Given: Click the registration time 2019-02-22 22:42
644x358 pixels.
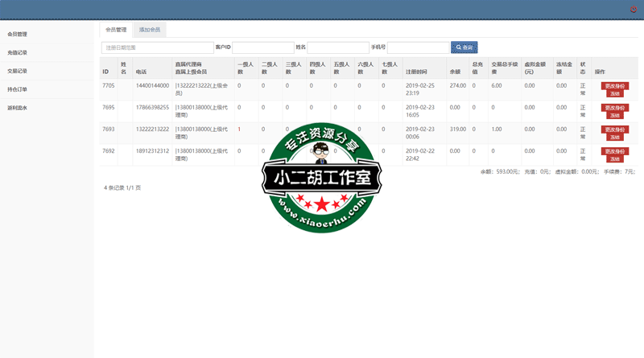Looking at the screenshot, I should pos(419,154).
